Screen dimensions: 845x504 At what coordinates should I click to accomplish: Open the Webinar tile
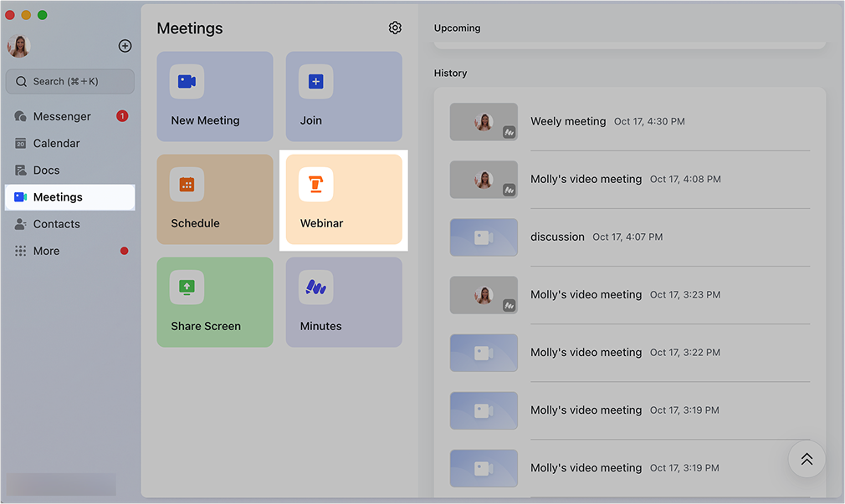[x=344, y=199]
